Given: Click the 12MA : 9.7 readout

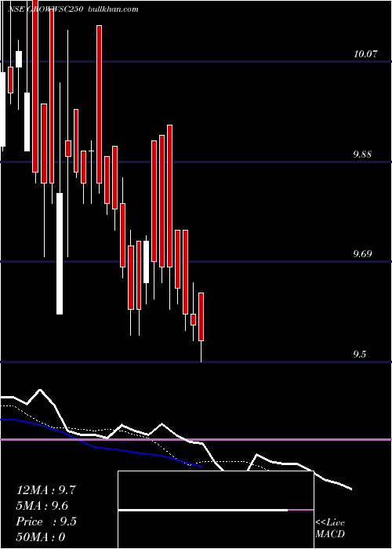Looking at the screenshot, I should pyautogui.click(x=45, y=490).
